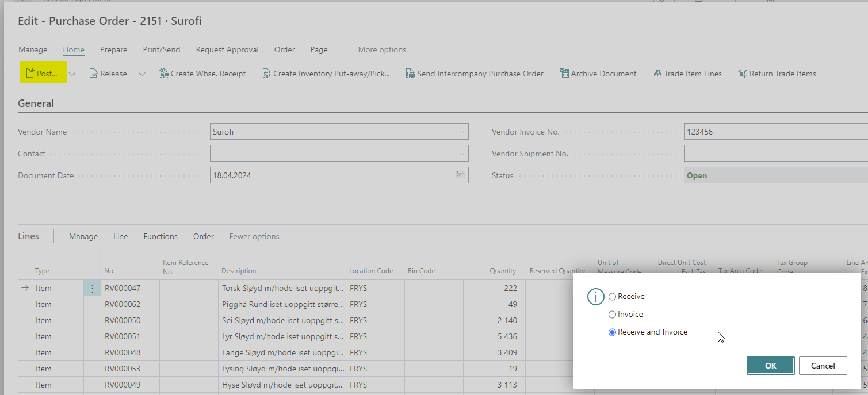This screenshot has height=395, width=868.
Task: Open the Prepare menu tab
Action: click(x=113, y=49)
